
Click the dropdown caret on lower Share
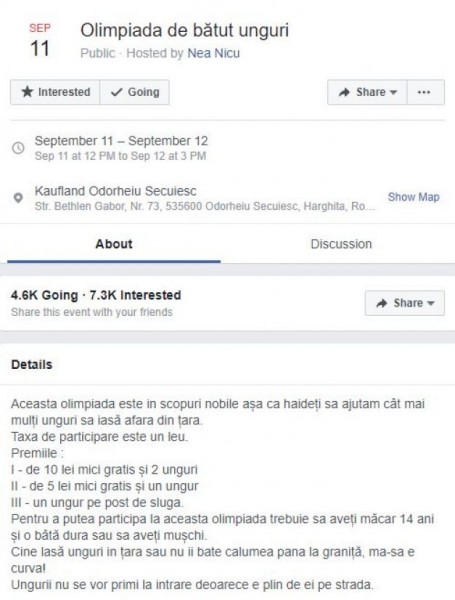(431, 303)
